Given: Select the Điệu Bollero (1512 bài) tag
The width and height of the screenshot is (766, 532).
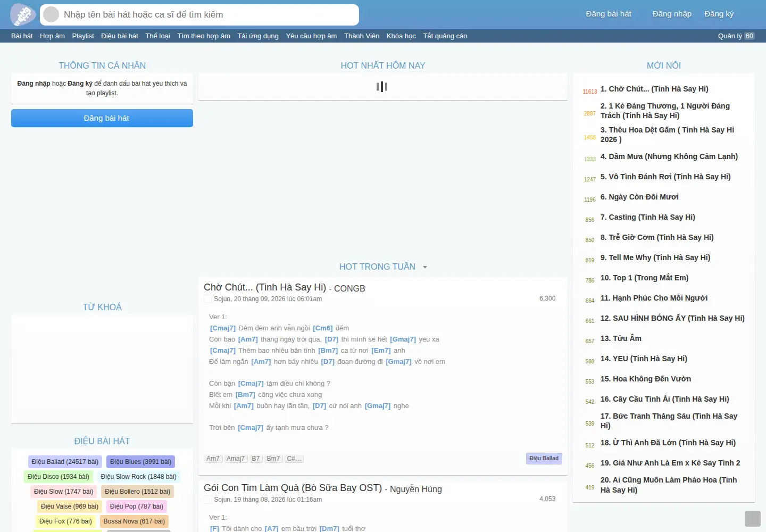Looking at the screenshot, I should point(138,492).
